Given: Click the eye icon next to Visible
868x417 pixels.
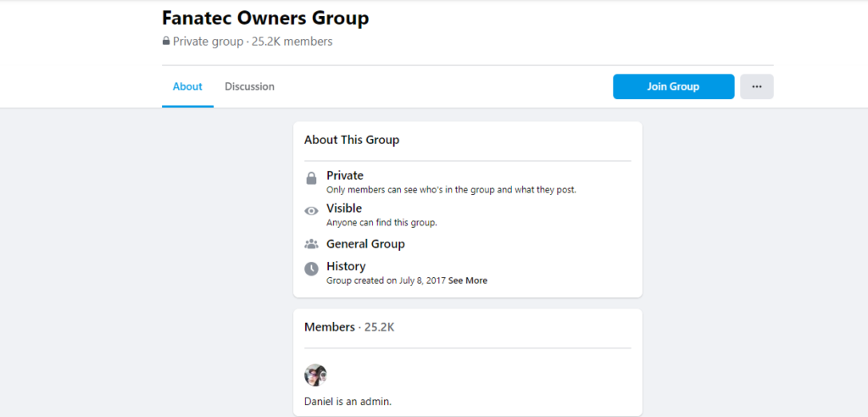Looking at the screenshot, I should (x=311, y=211).
